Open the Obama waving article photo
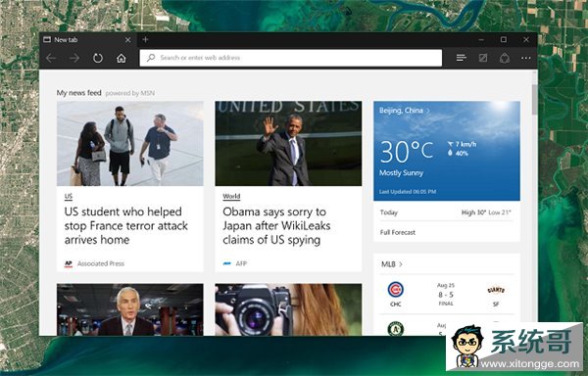Image resolution: width=588 pixels, height=376 pixels. 288,143
